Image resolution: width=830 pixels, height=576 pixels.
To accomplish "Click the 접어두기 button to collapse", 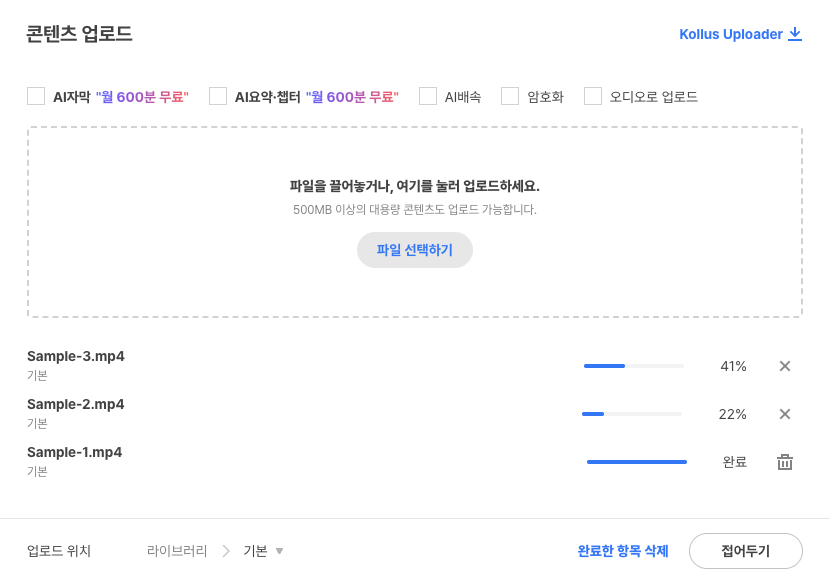I will [745, 550].
